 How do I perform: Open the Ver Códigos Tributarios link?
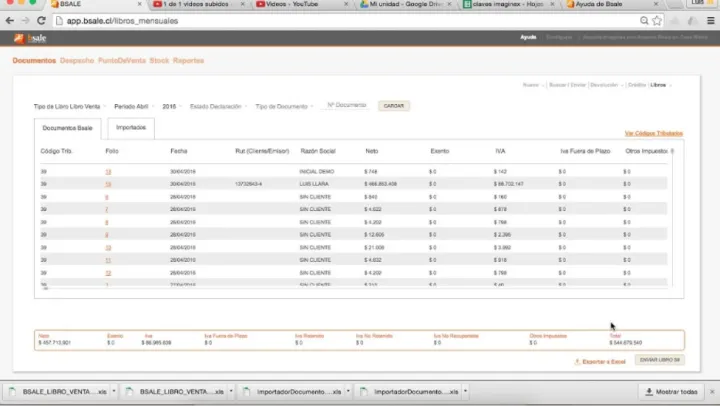[653, 133]
